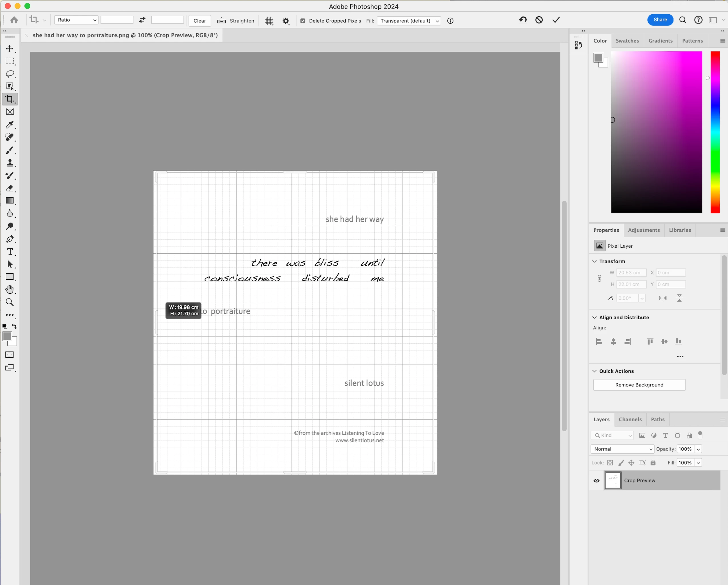
Task: Toggle the lock all layer icon
Action: point(653,463)
